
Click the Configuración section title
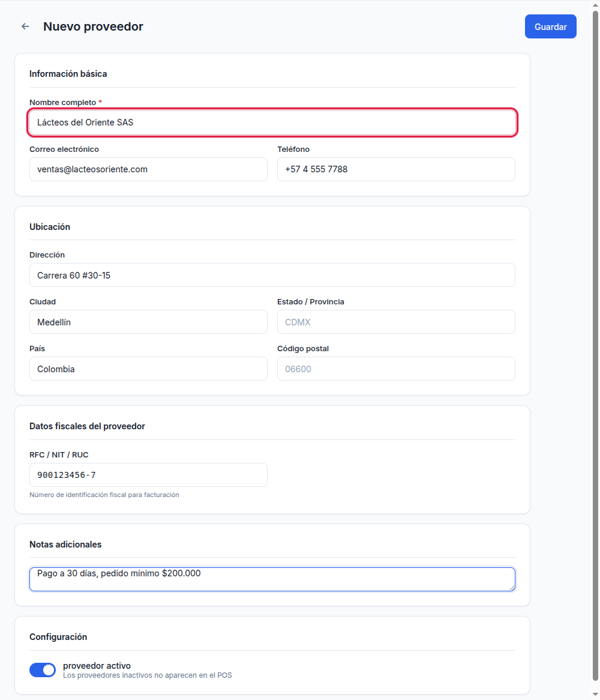click(x=58, y=637)
